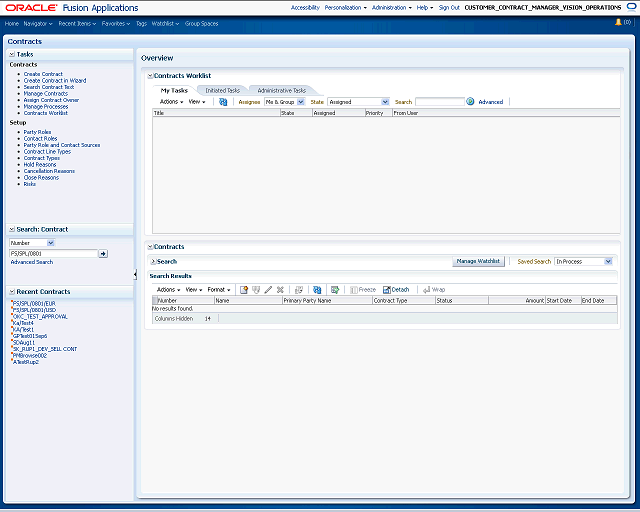The height and width of the screenshot is (512, 640).
Task: Open worklist Actions menu
Action: coord(171,102)
